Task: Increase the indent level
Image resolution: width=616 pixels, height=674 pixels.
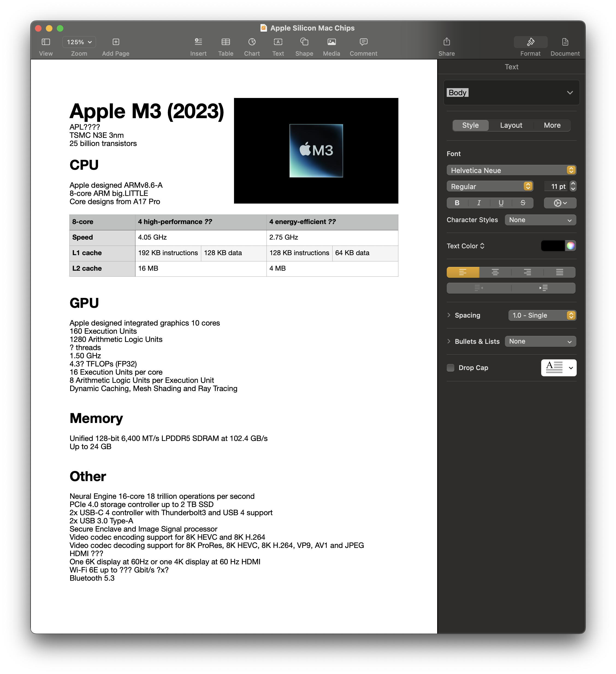Action: tap(543, 288)
